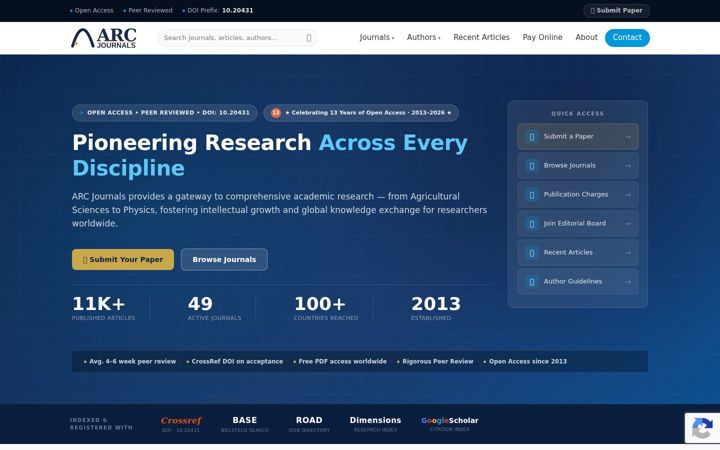Click Free PDF access worldwide text

pyautogui.click(x=342, y=362)
